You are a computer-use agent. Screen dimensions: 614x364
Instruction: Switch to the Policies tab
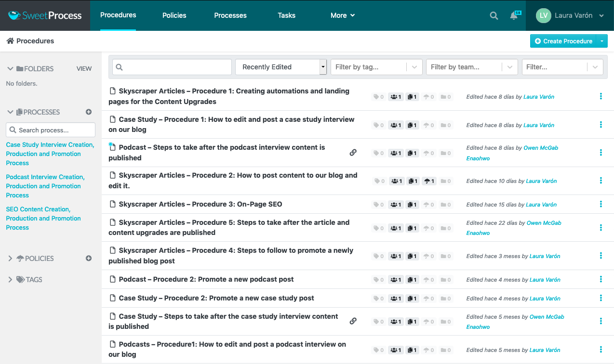coord(174,15)
